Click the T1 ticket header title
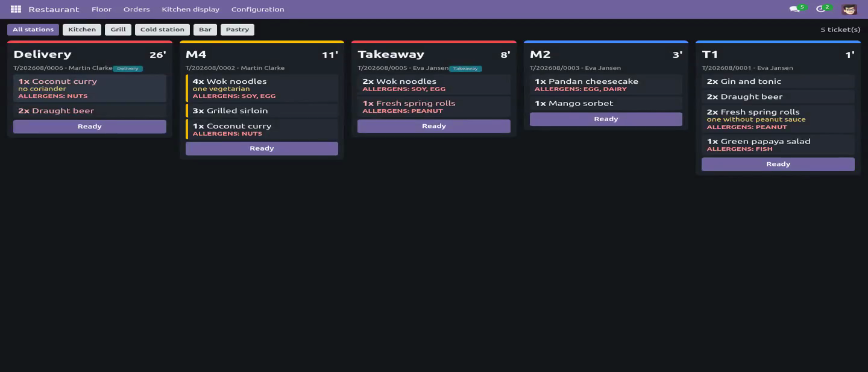This screenshot has height=372, width=868. point(710,55)
